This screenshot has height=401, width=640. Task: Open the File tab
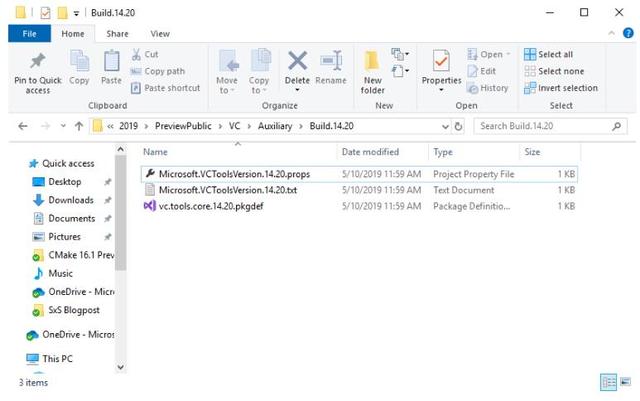pos(29,33)
